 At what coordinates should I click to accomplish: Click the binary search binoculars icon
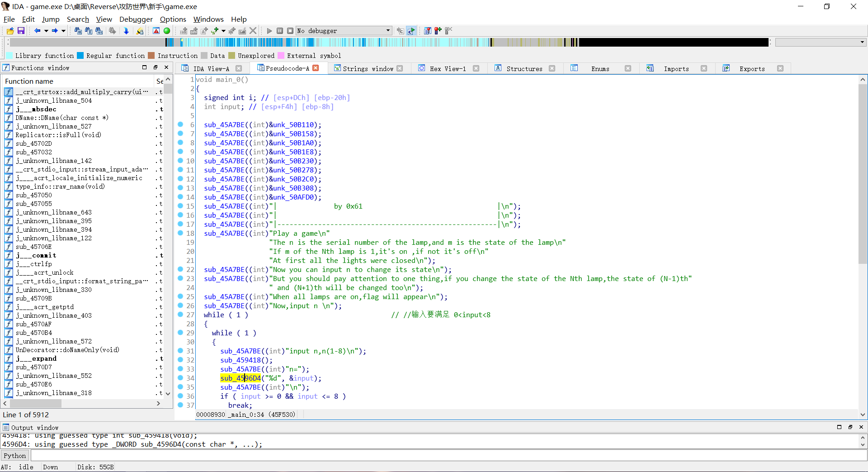(x=99, y=31)
